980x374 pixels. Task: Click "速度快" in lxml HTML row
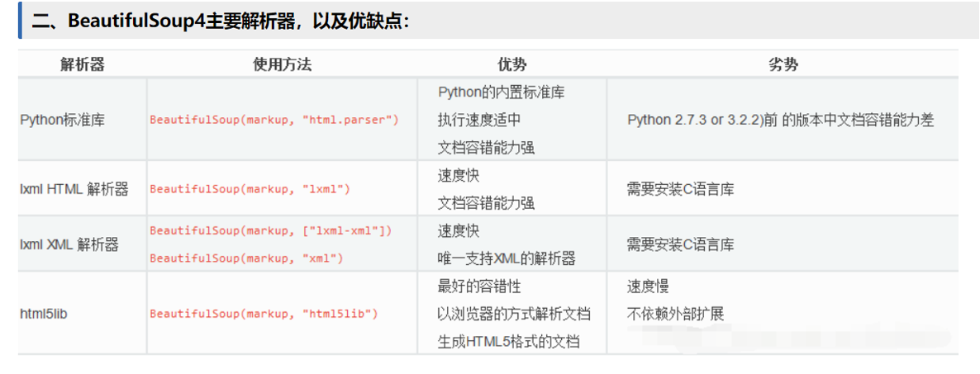(x=458, y=176)
